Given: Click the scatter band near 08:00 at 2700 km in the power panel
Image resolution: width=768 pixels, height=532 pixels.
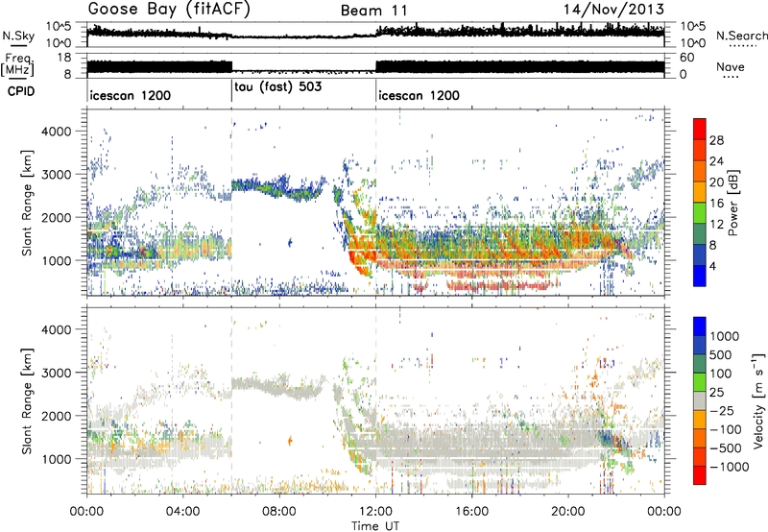Looking at the screenshot, I should click(x=279, y=188).
